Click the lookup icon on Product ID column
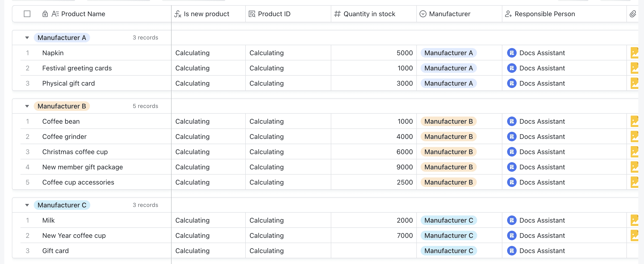 coord(252,14)
